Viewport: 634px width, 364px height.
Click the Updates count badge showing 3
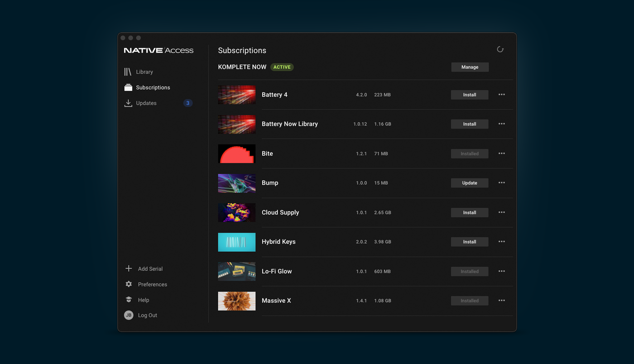[x=188, y=103]
